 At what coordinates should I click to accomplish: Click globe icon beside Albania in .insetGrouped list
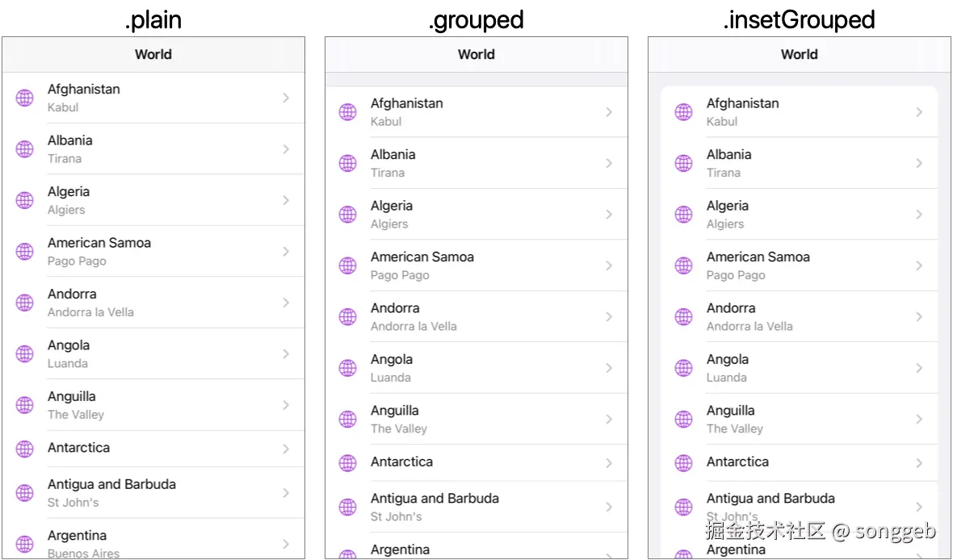[x=684, y=163]
